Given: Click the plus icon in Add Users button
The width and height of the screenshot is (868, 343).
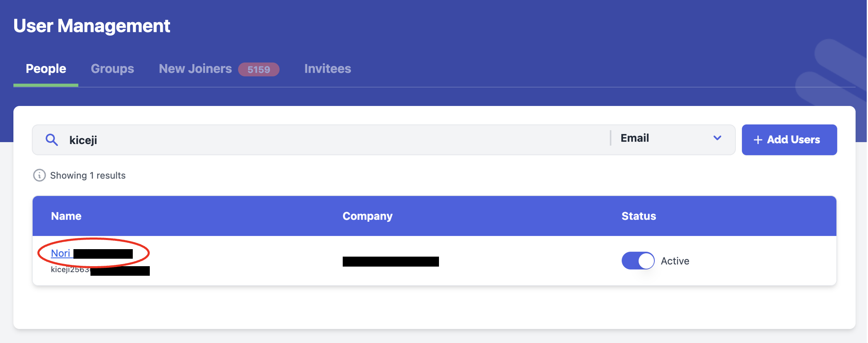Looking at the screenshot, I should [x=758, y=140].
